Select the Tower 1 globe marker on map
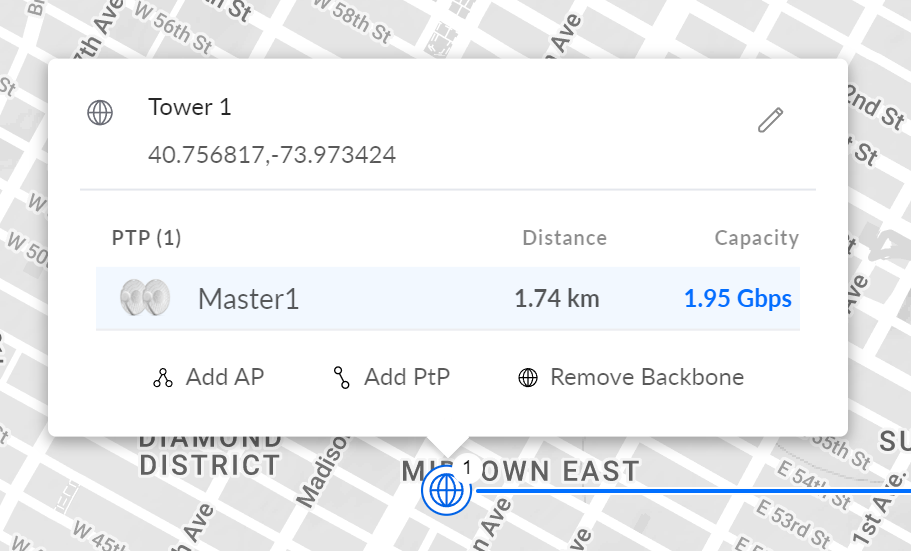Screen dimensions: 911x551 (x=446, y=491)
